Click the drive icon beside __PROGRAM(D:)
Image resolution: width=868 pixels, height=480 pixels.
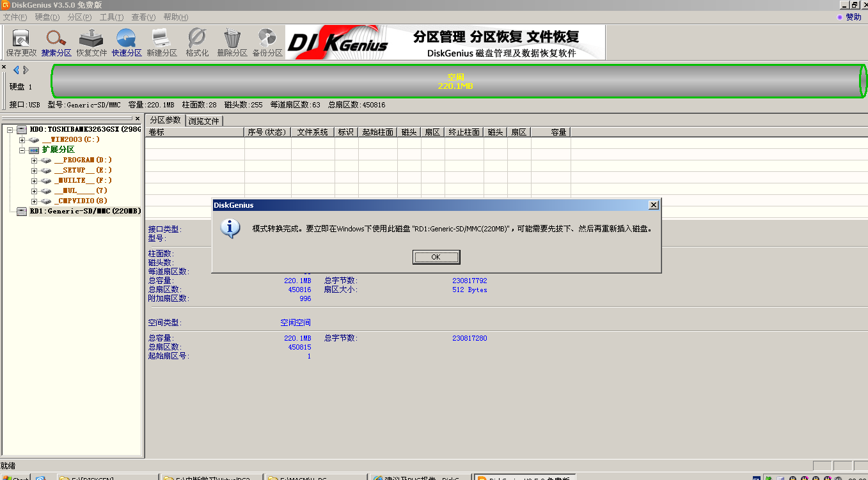pos(46,160)
